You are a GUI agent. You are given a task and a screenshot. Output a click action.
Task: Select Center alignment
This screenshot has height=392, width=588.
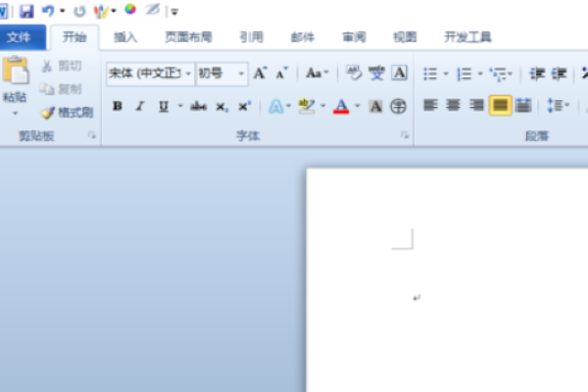(x=454, y=106)
